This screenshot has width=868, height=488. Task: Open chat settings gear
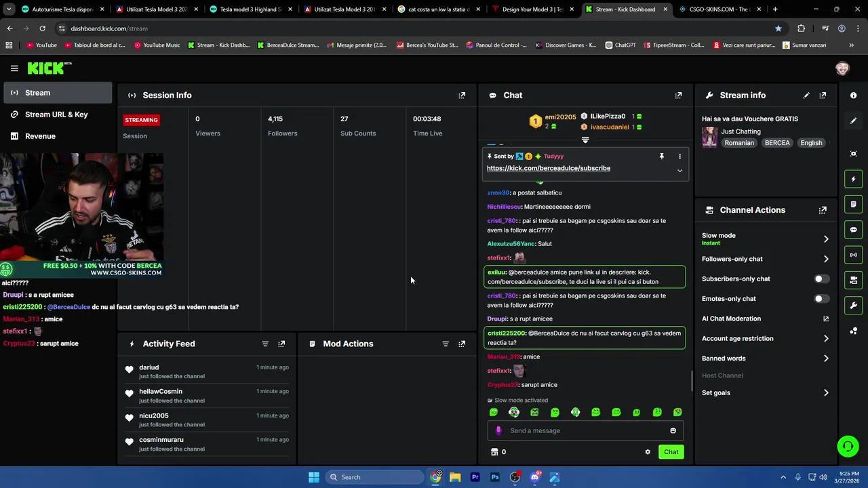[648, 452]
